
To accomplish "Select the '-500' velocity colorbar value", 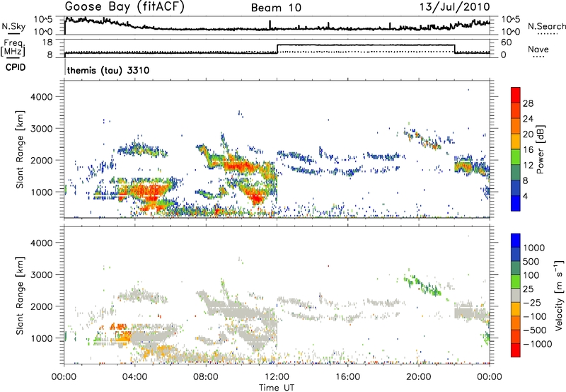I will [535, 330].
